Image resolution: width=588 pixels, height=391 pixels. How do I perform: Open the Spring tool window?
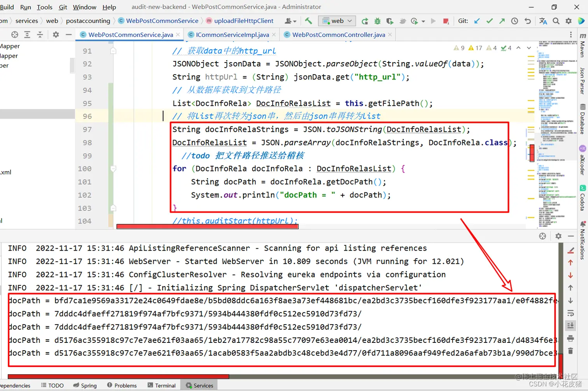tap(85, 386)
